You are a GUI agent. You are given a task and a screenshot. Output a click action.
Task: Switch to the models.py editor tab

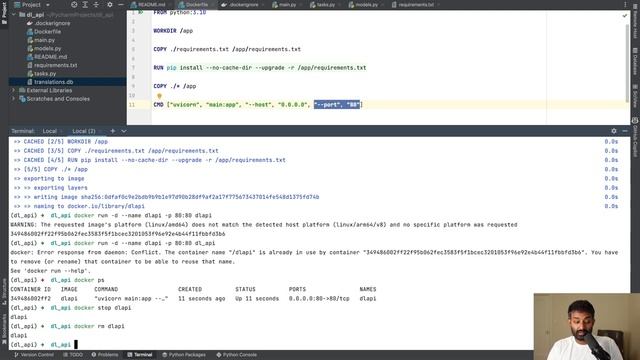(x=366, y=5)
